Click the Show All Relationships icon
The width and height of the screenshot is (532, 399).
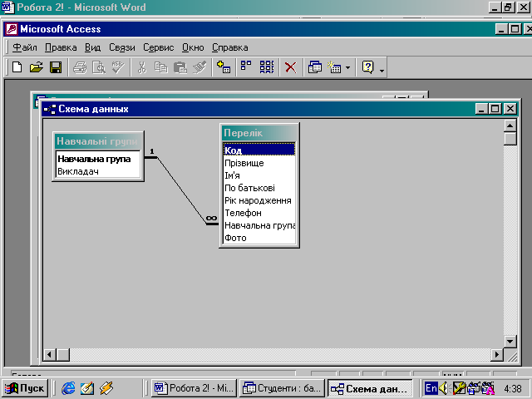point(266,67)
